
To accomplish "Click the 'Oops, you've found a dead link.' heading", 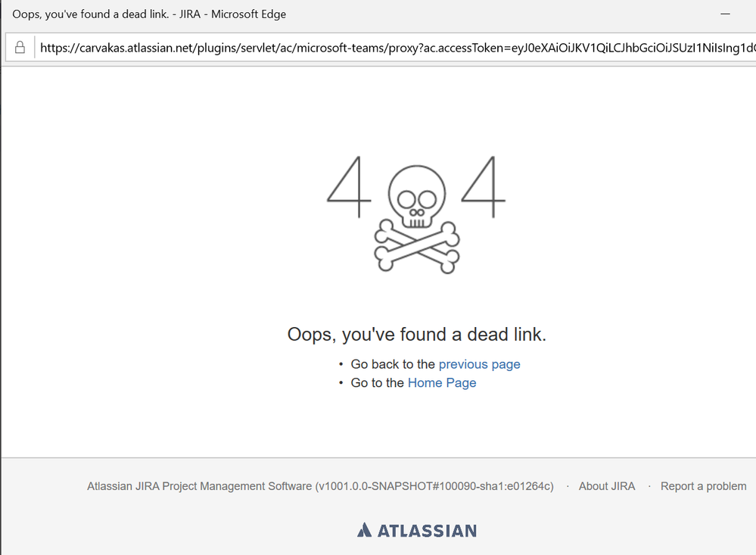I will [416, 335].
